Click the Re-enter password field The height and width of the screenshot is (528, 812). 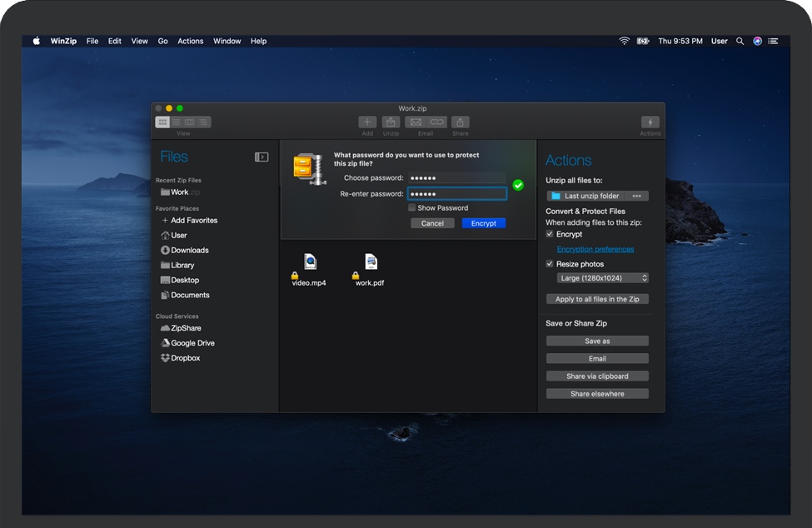click(456, 193)
